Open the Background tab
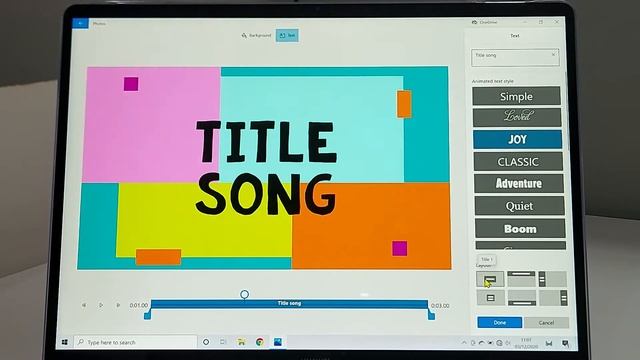The width and height of the screenshot is (640, 360). (256, 36)
